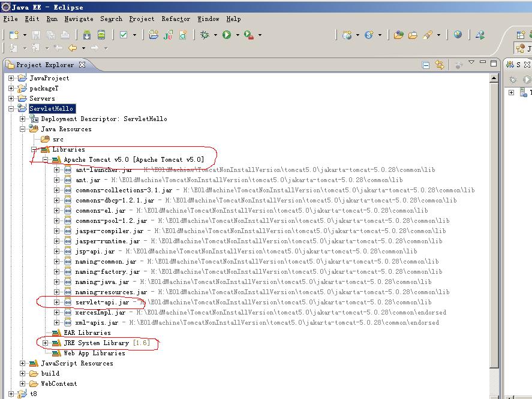Open the Edit menu
532x399 pixels.
pos(32,19)
